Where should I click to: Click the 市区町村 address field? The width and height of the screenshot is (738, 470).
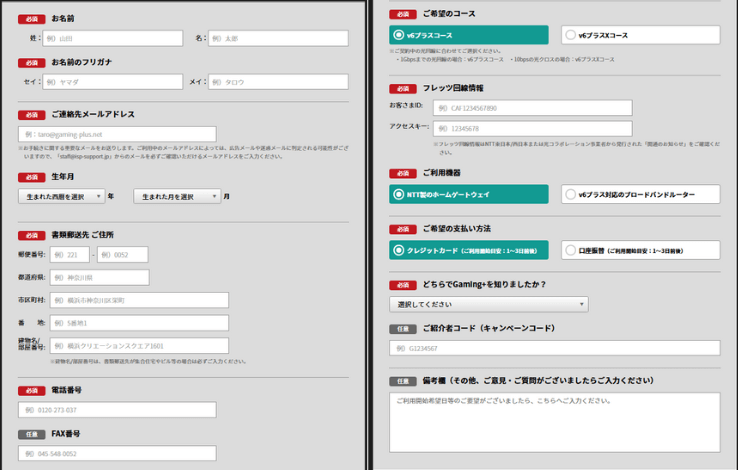(x=139, y=300)
